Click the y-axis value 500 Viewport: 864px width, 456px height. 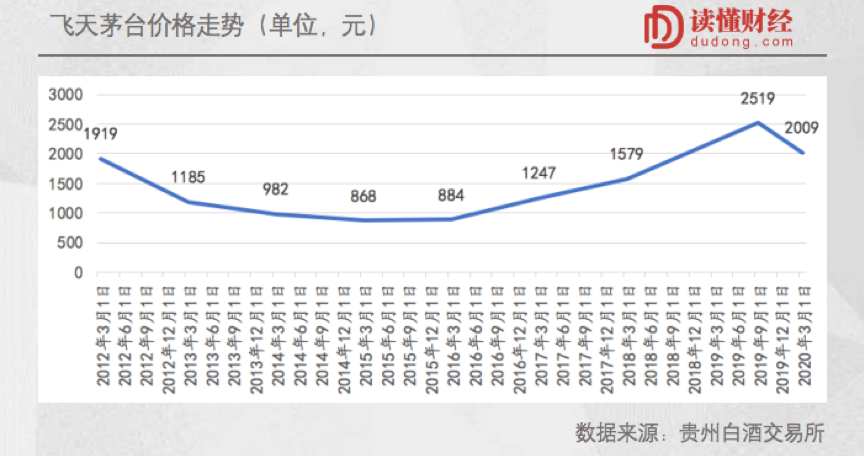70,243
